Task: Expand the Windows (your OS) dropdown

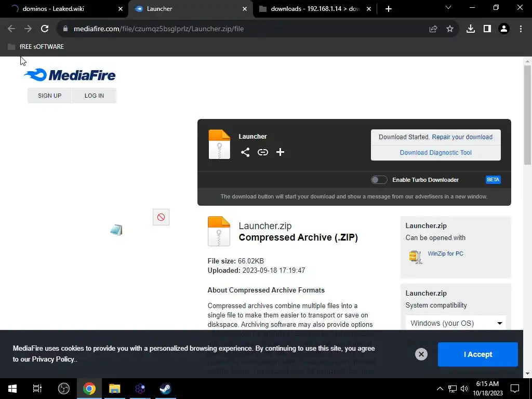Action: [456, 323]
